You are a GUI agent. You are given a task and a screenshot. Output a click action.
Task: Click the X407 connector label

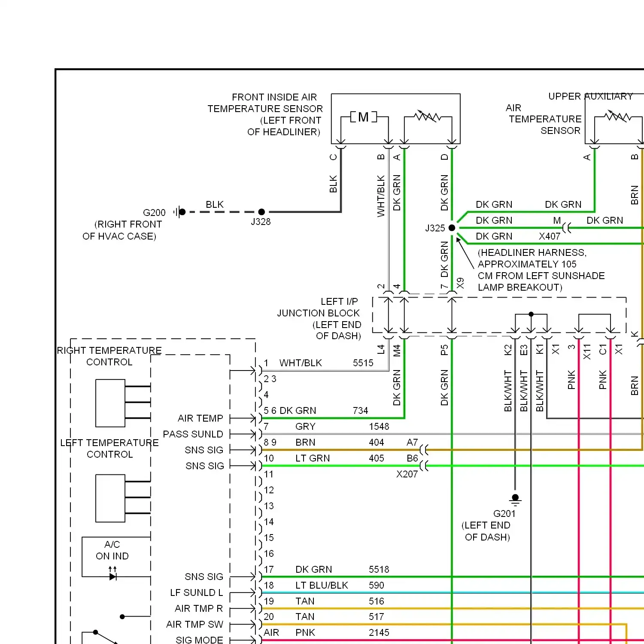[550, 236]
